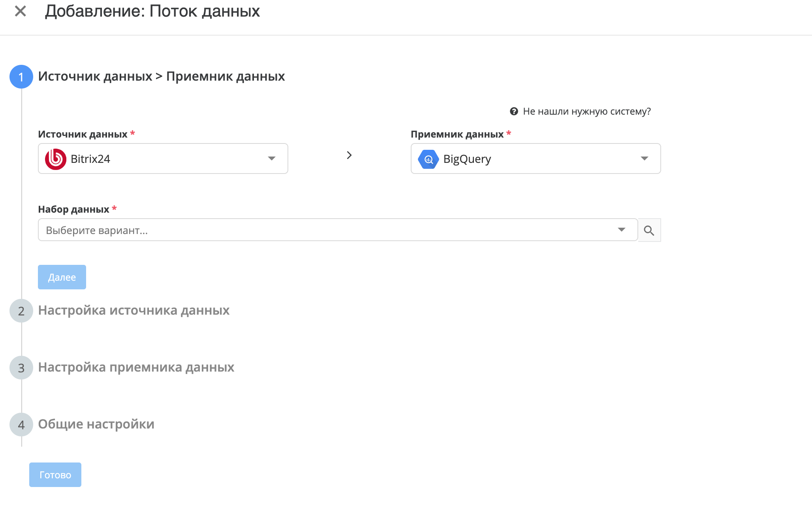Image resolution: width=812 pixels, height=521 pixels.
Task: Click the BigQuery hexagon icon
Action: coord(428,159)
